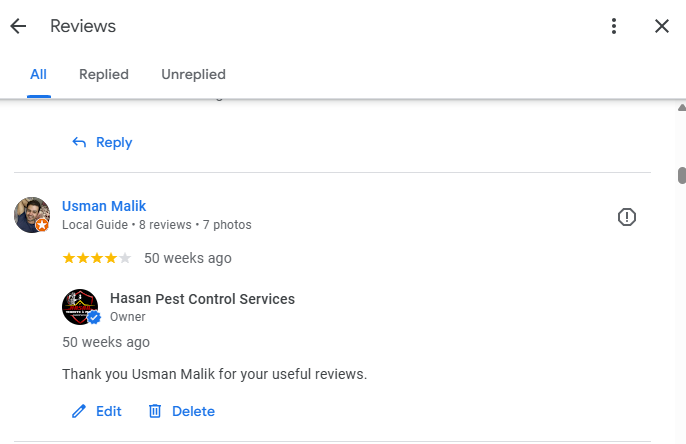
Task: Open the three-dot more options menu
Action: click(x=614, y=26)
